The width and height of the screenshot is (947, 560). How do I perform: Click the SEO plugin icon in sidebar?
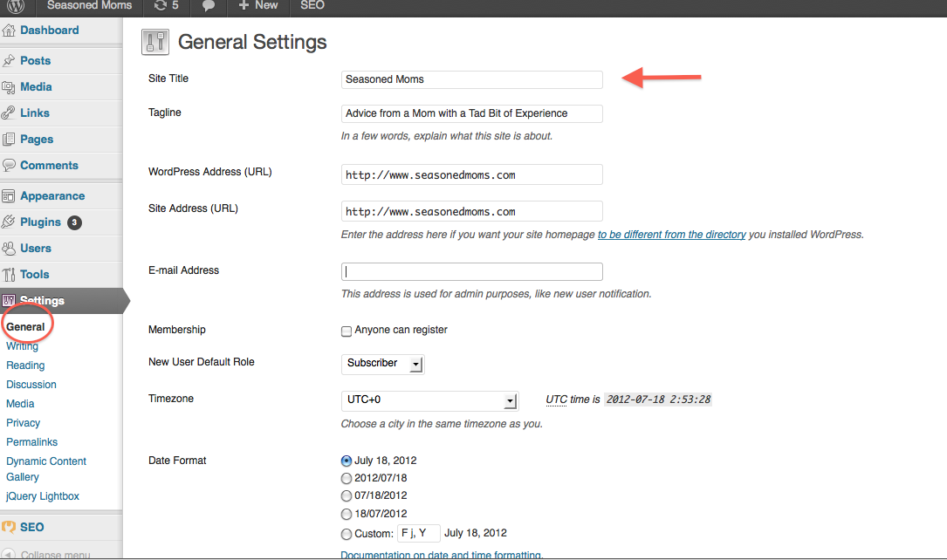pyautogui.click(x=9, y=527)
